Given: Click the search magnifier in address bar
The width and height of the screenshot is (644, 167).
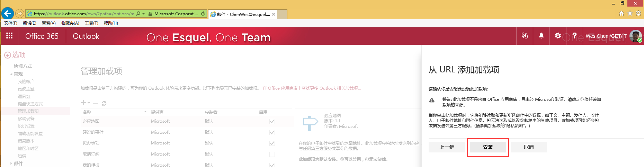Looking at the screenshot, I should tap(138, 14).
